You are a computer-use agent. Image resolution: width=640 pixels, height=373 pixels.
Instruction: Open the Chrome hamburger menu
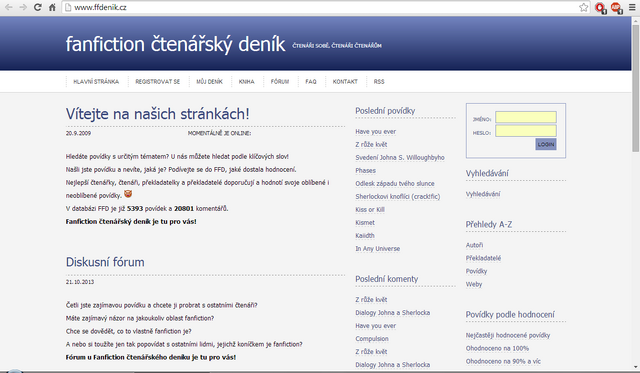(x=632, y=7)
